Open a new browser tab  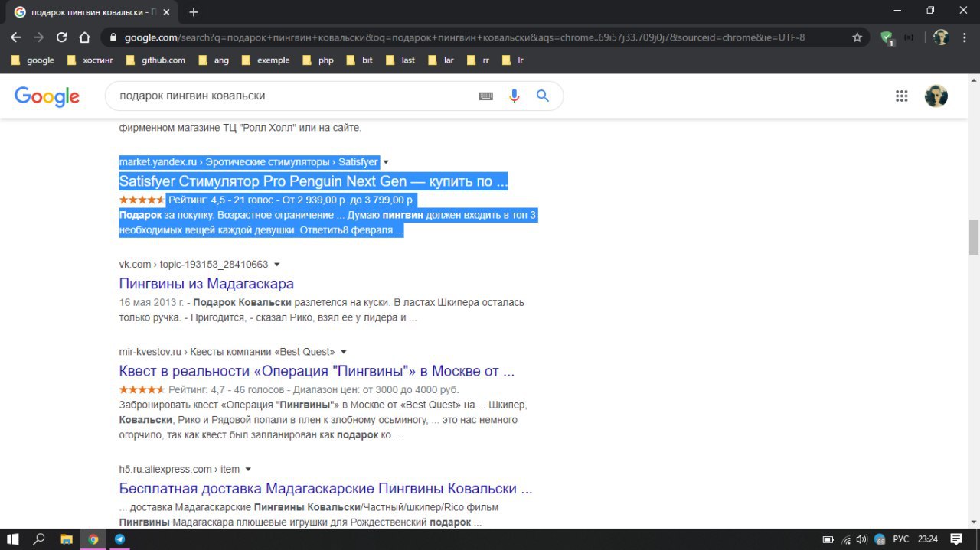194,12
